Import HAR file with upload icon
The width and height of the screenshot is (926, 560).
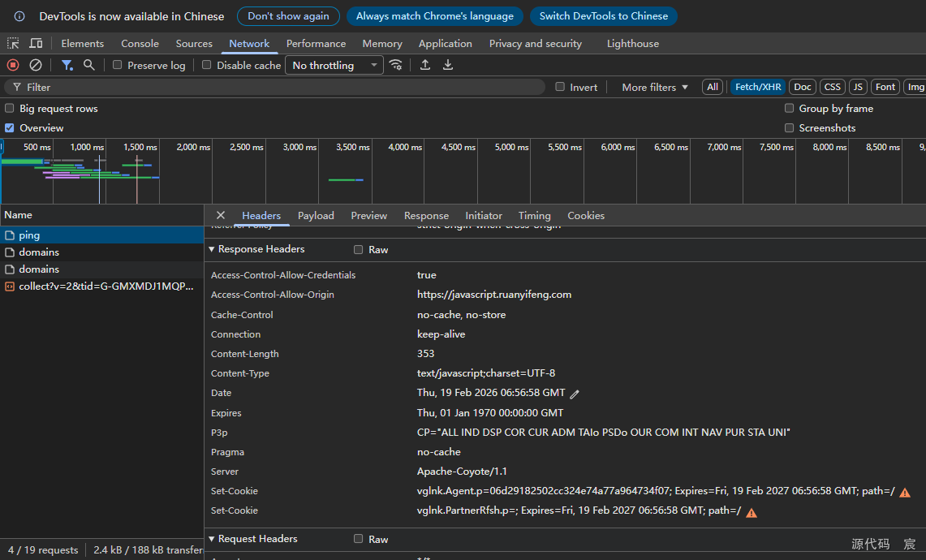(x=425, y=65)
